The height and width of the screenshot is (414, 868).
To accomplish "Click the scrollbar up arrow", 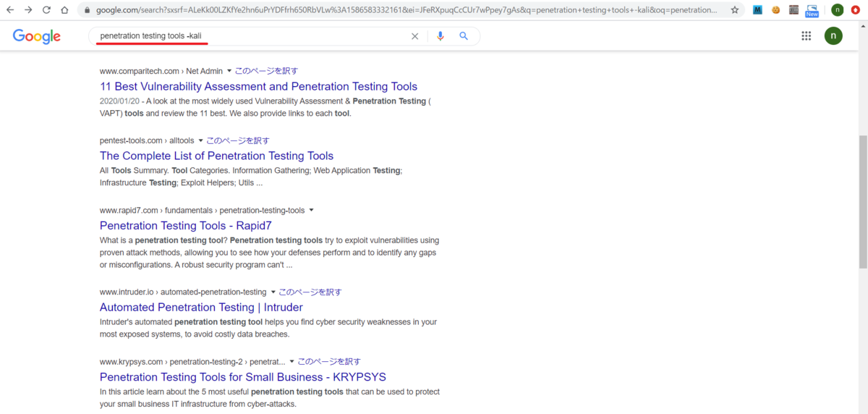I will coord(862,26).
